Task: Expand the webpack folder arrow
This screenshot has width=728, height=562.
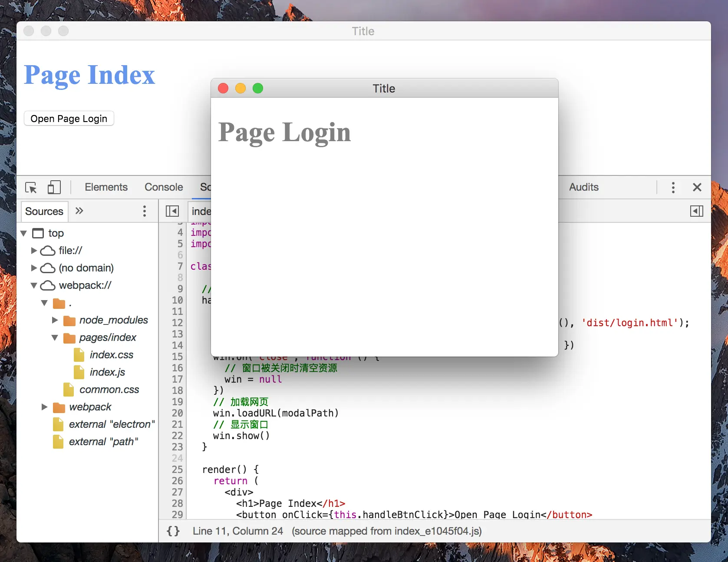Action: (x=44, y=407)
